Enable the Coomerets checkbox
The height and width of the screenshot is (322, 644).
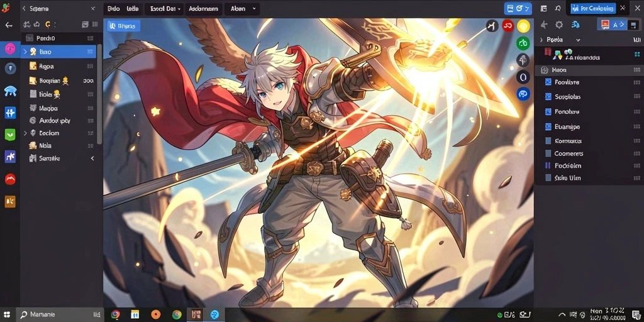pos(548,153)
